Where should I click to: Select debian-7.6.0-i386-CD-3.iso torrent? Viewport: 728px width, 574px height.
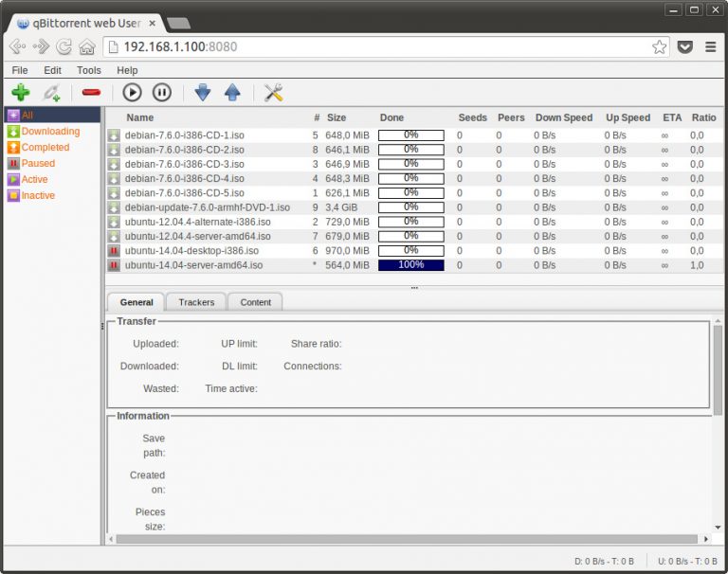click(414, 164)
